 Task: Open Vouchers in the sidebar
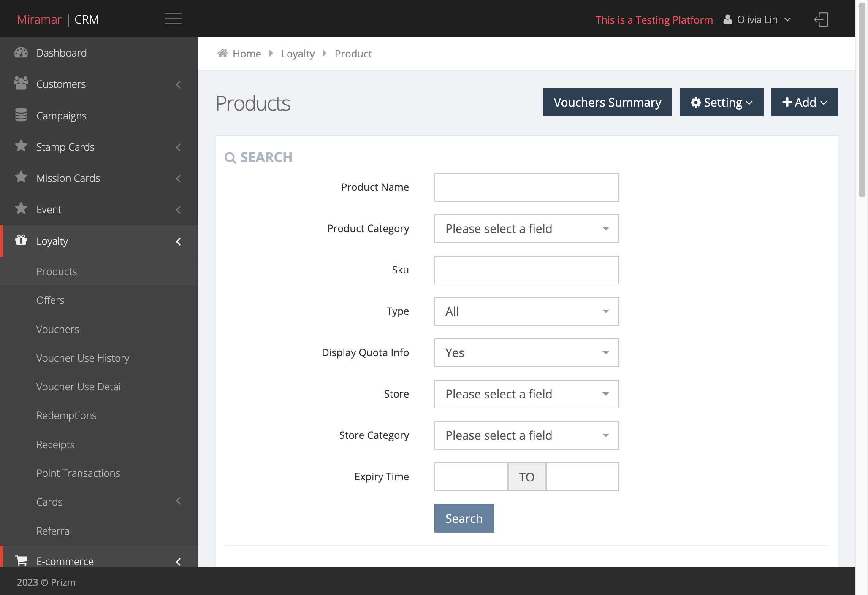[57, 329]
